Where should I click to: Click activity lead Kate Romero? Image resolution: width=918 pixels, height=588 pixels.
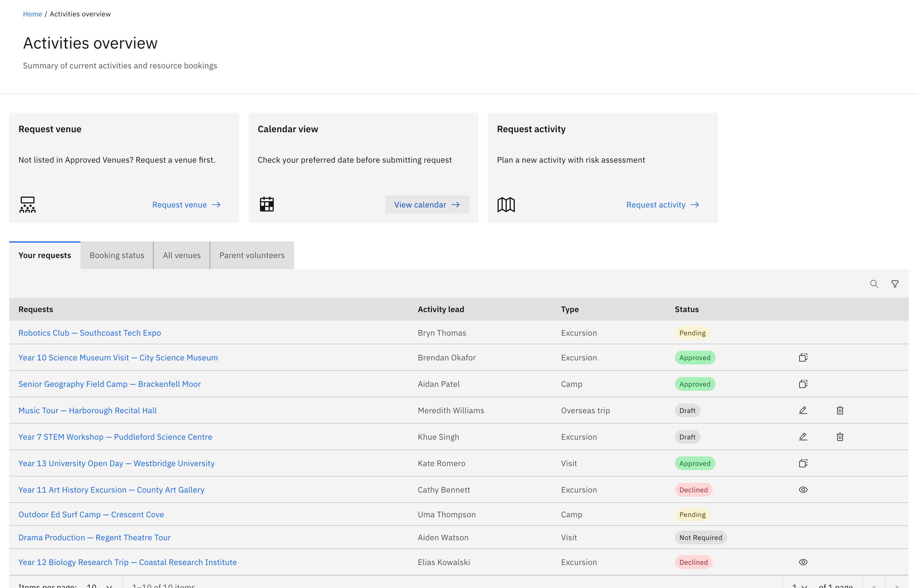[x=441, y=463]
